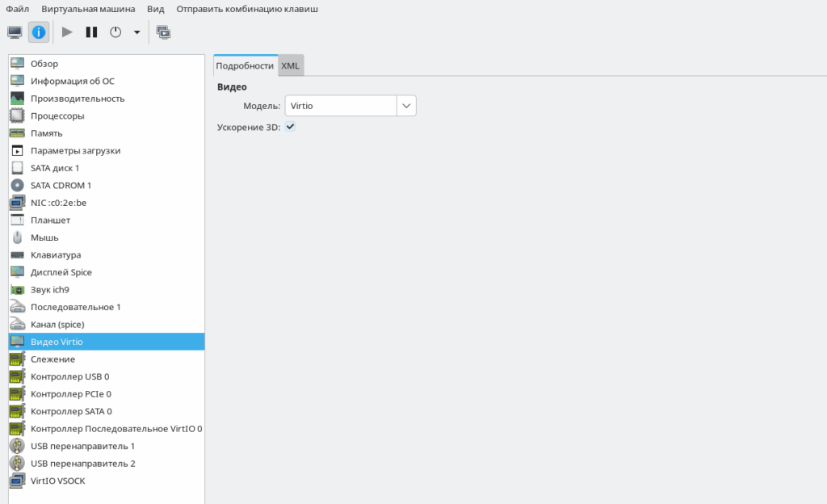The image size is (827, 504).
Task: Open Отправить комбинацию клавиш menu
Action: [x=247, y=9]
